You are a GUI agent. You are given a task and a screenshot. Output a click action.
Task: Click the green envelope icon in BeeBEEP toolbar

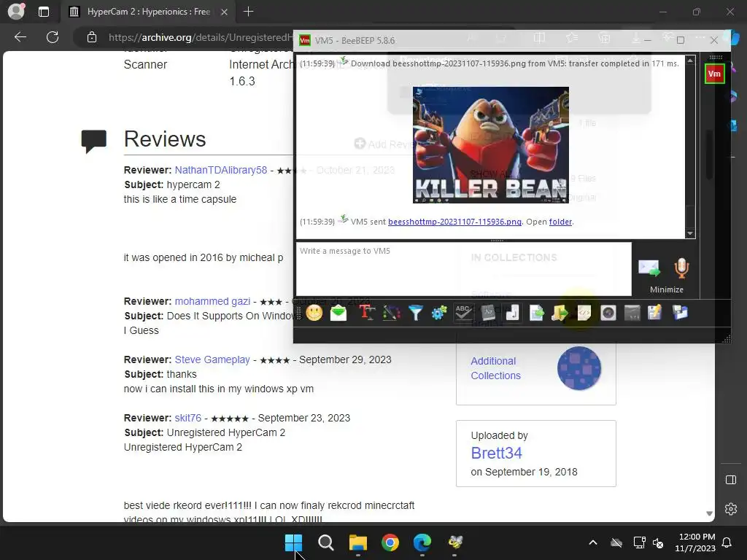pos(338,313)
